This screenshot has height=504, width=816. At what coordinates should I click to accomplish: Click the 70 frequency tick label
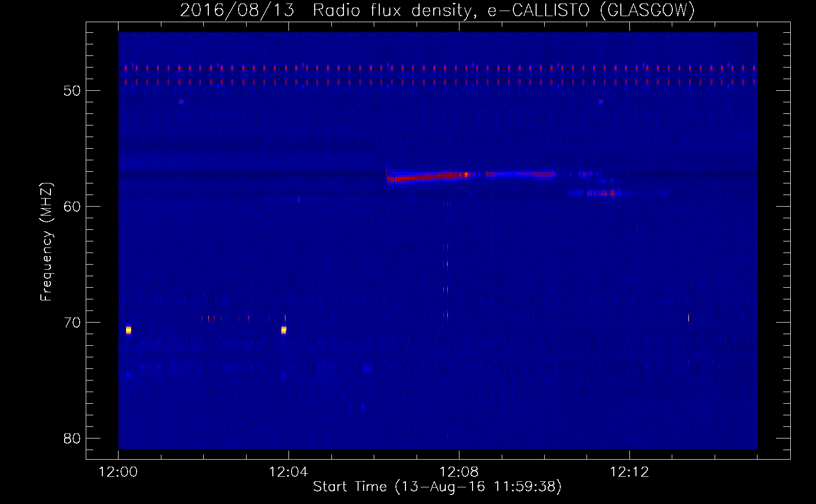pyautogui.click(x=72, y=323)
